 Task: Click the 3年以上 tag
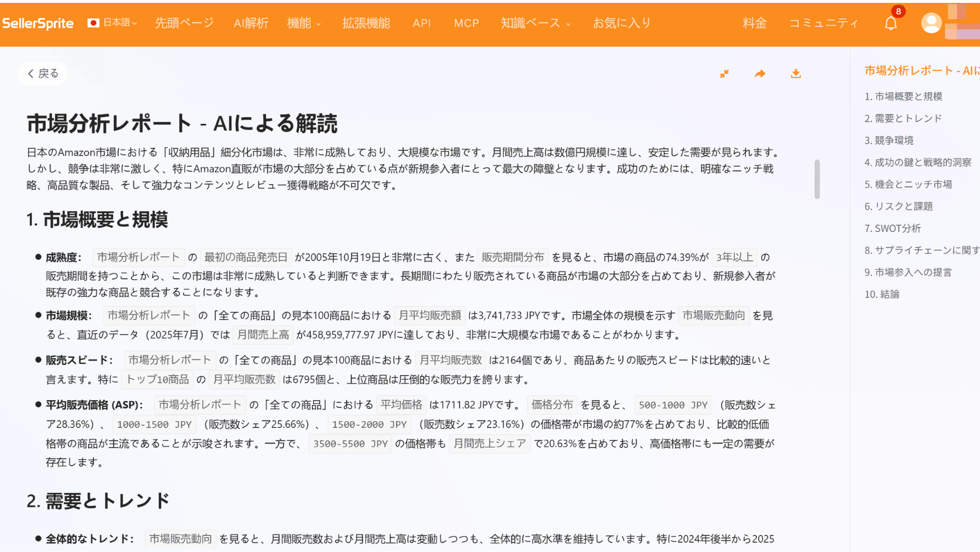click(734, 257)
